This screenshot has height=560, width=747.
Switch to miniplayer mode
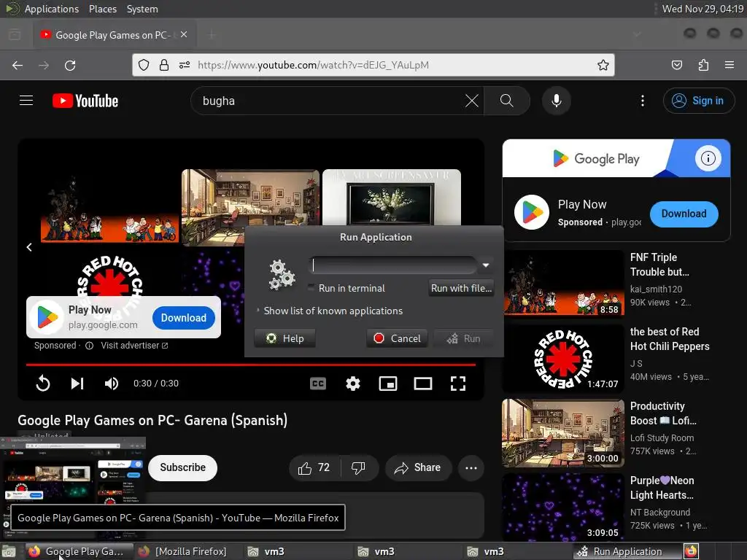[388, 384]
